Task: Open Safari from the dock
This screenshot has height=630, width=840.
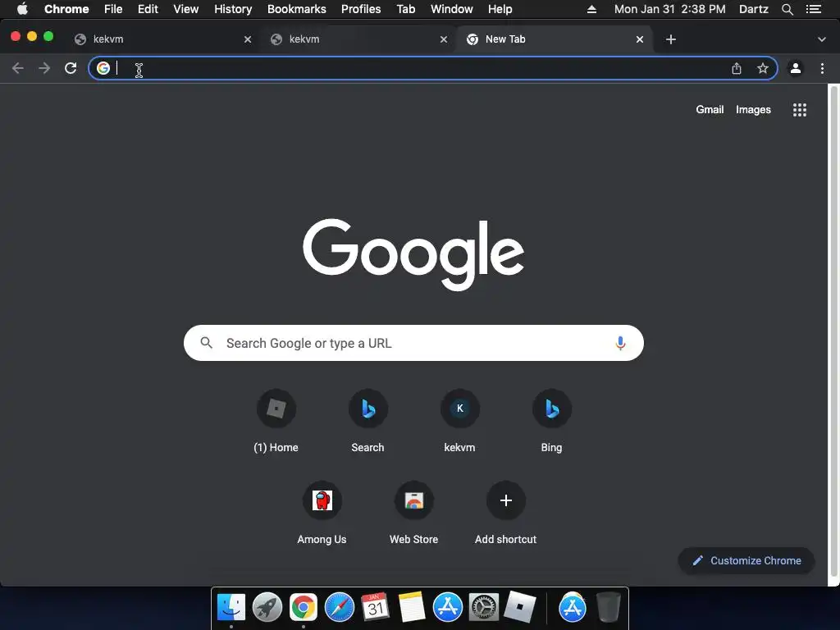Action: [x=339, y=608]
